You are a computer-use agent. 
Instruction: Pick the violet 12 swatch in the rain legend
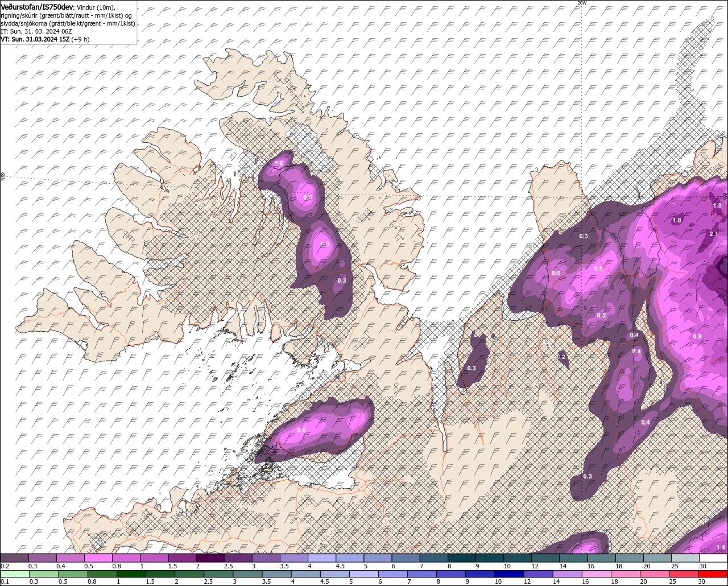pos(539,573)
